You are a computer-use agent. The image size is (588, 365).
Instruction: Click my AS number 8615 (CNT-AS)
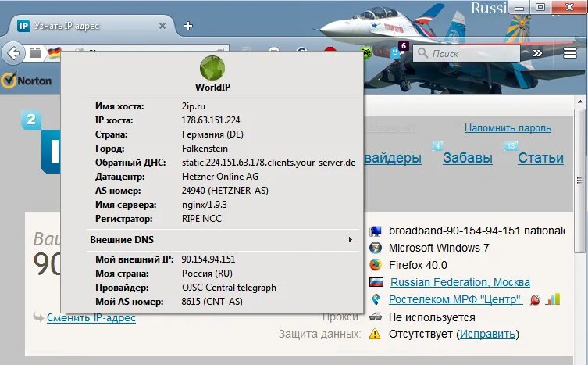[212, 302]
